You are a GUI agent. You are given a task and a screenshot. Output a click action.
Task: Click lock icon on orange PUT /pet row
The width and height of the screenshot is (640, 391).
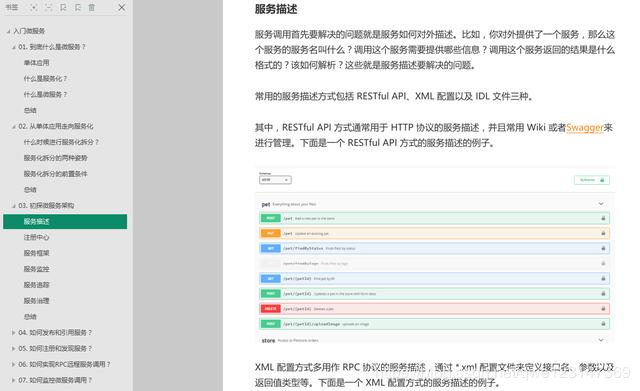click(x=603, y=233)
